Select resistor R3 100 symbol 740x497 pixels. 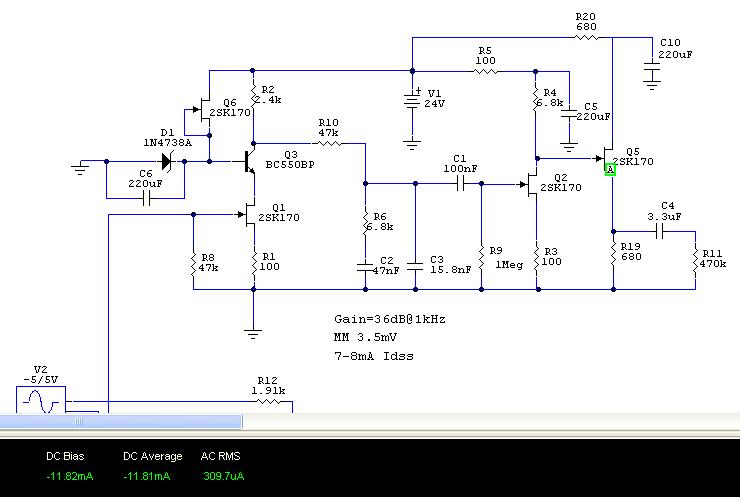pyautogui.click(x=537, y=257)
